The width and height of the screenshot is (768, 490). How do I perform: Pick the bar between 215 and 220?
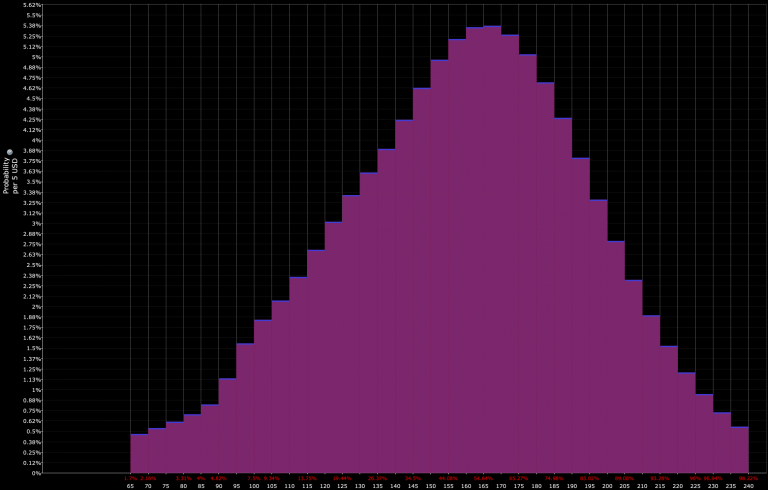coord(669,409)
